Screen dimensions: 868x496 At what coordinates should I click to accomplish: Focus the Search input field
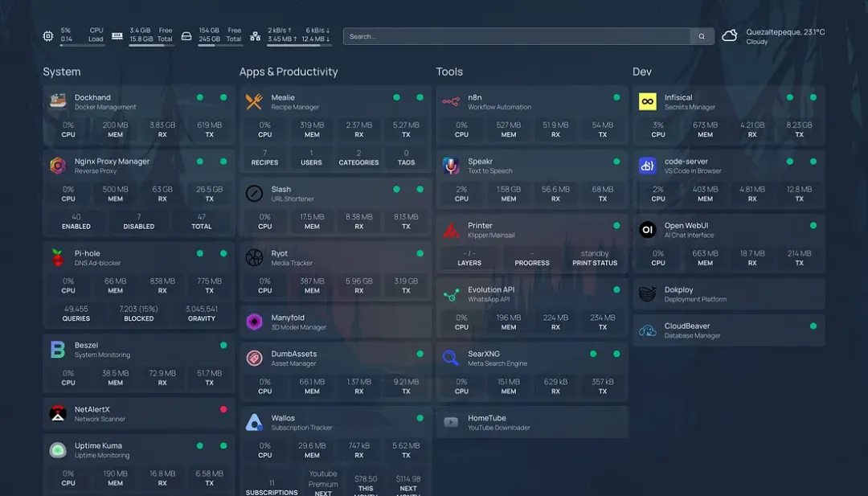point(517,36)
